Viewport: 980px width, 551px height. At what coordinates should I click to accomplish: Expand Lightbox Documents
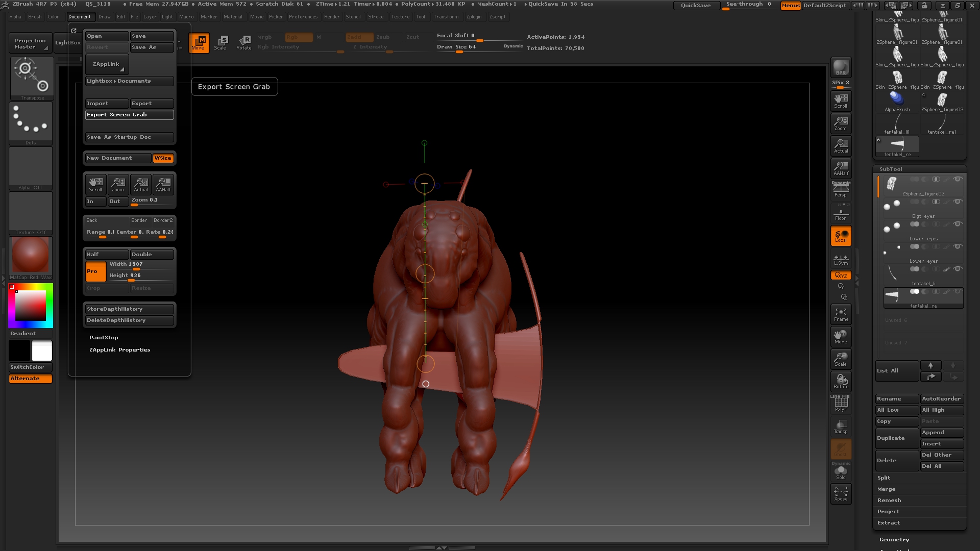pyautogui.click(x=130, y=81)
